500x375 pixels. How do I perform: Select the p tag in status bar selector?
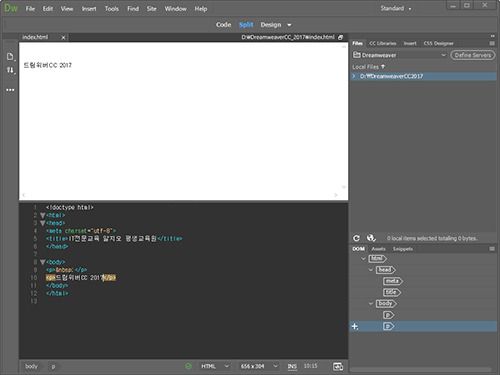(53, 366)
